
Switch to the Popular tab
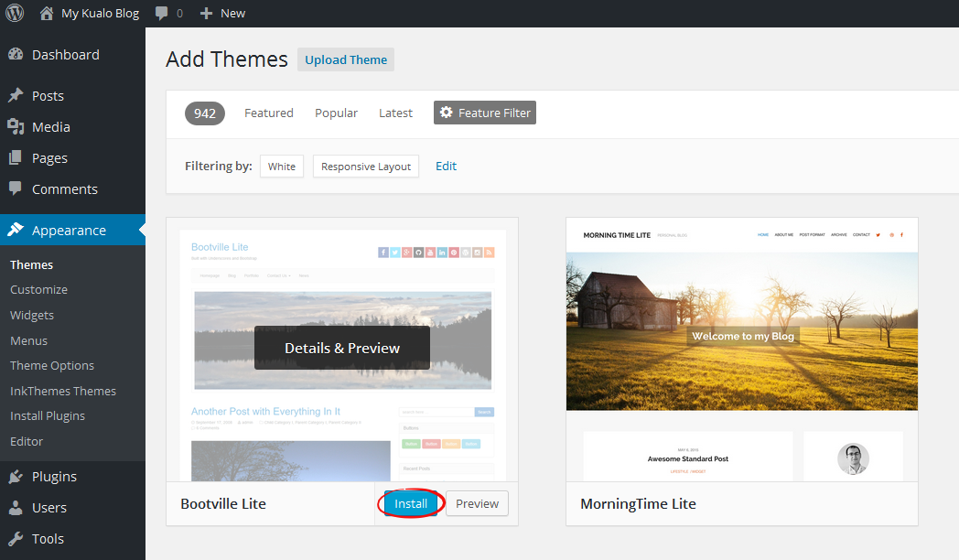pyautogui.click(x=337, y=113)
